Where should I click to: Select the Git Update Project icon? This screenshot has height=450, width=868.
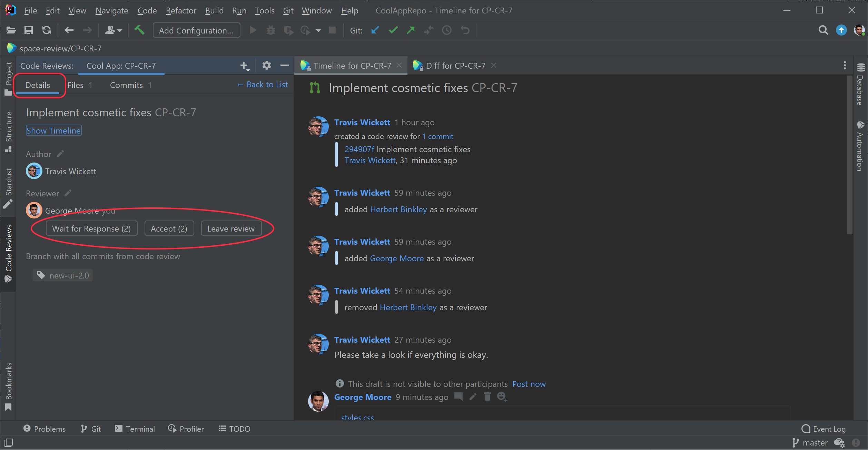(x=375, y=30)
